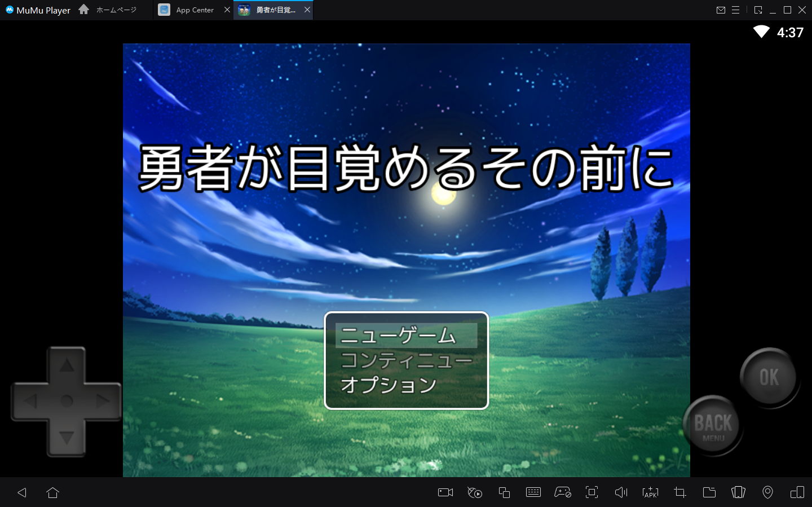This screenshot has width=812, height=507.
Task: Push the D-pad down arrow
Action: coord(67,438)
